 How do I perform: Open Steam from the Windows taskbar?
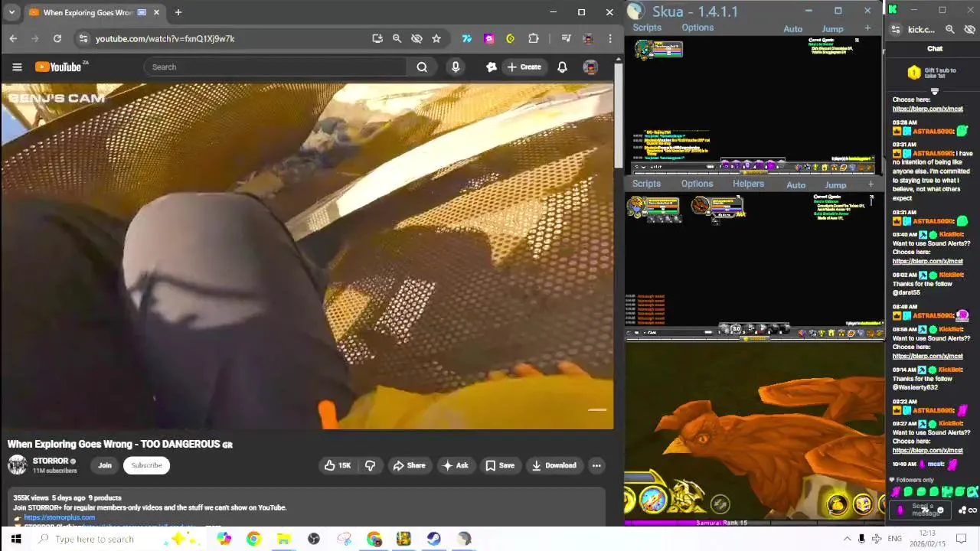pos(434,539)
